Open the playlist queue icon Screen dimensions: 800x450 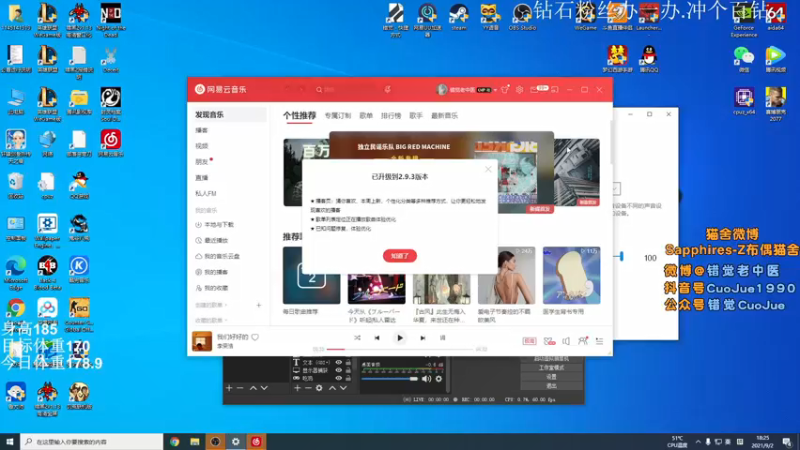pyautogui.click(x=599, y=341)
